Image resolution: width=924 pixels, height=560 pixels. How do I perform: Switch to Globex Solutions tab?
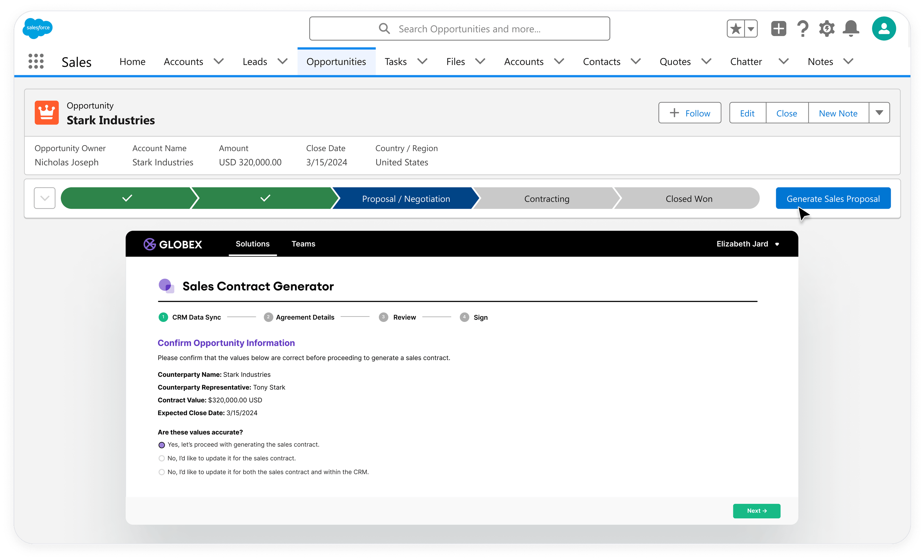tap(252, 244)
